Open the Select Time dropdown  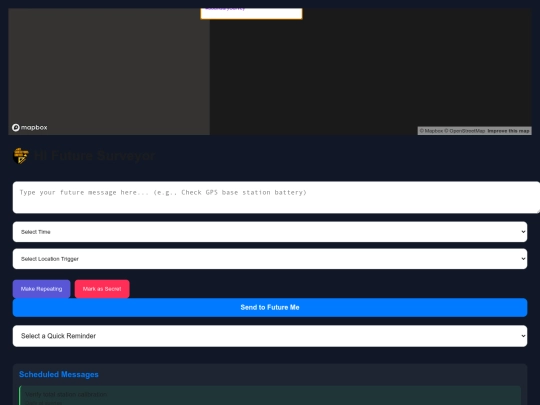click(270, 232)
